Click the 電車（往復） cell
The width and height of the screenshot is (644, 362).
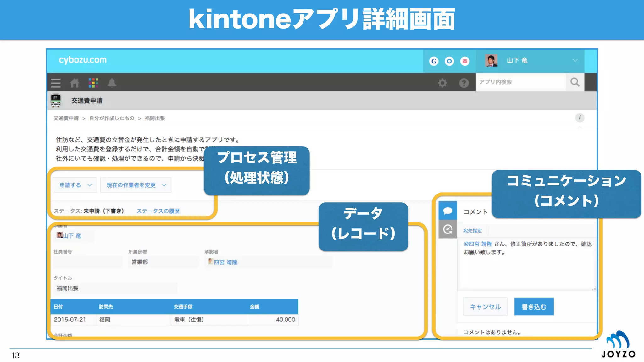tap(209, 320)
